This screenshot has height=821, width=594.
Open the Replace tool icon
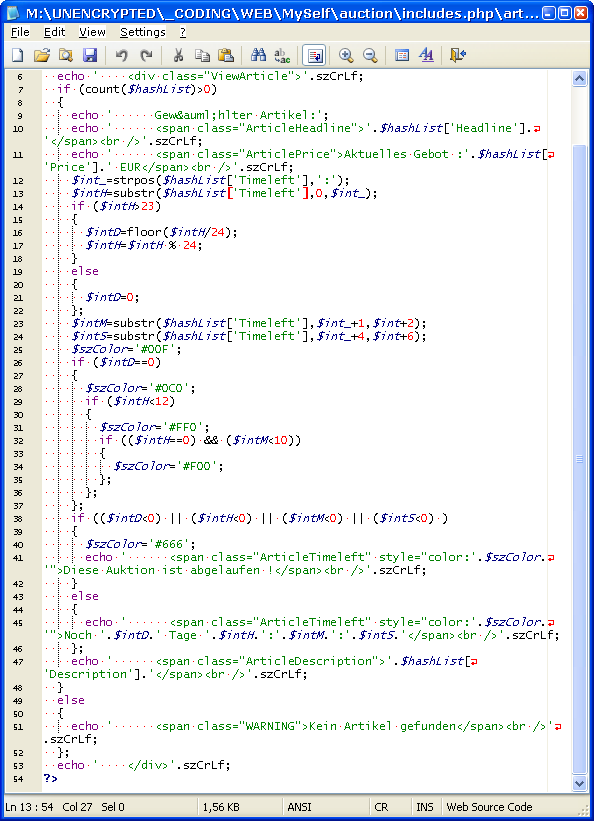tap(282, 55)
